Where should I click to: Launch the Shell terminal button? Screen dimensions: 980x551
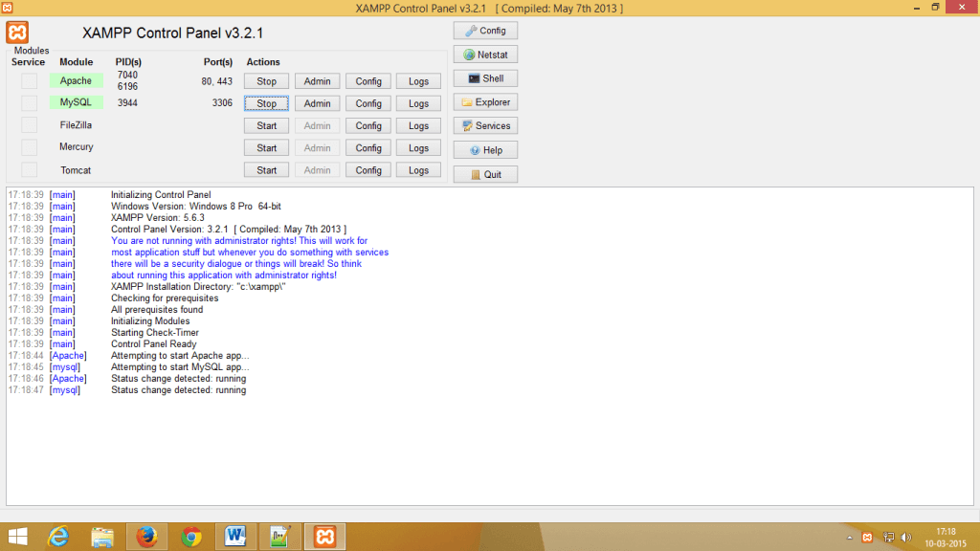click(485, 78)
